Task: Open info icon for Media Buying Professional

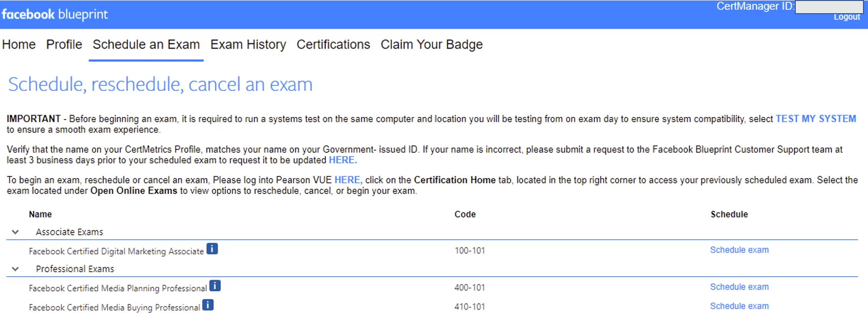Action: 208,305
